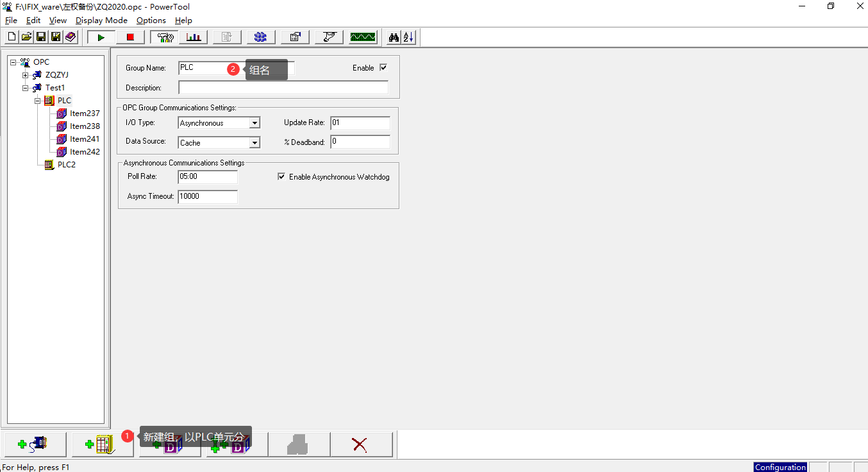Stop the driver using the red stop icon
868x472 pixels.
point(130,37)
